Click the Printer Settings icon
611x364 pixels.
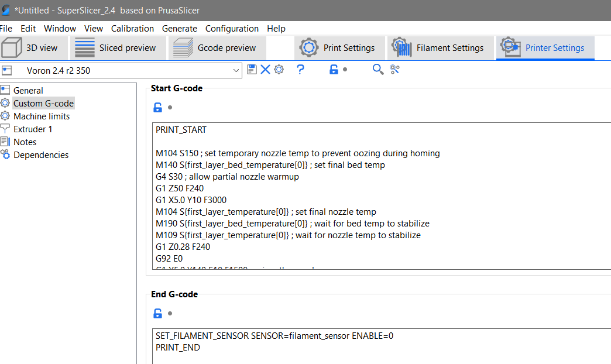point(510,47)
